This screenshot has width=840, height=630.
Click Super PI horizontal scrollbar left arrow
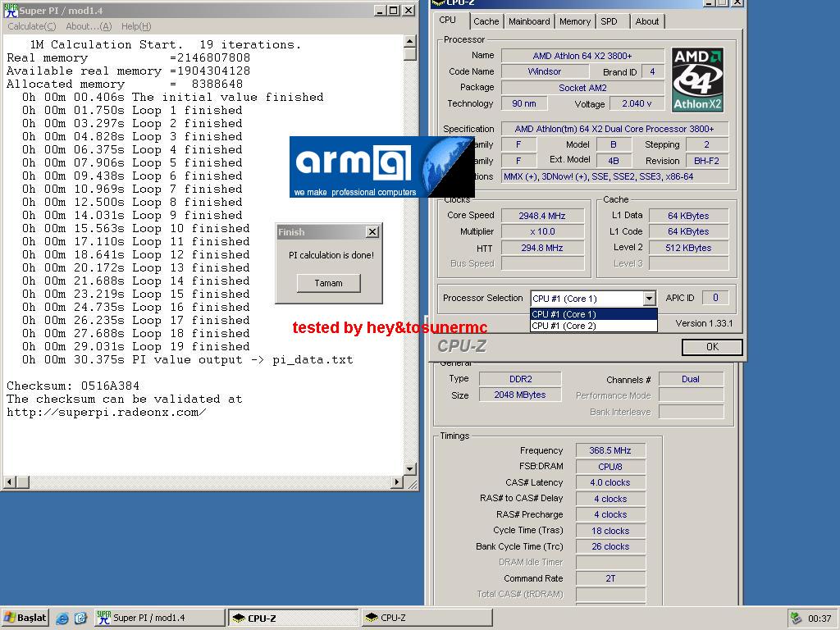click(9, 482)
